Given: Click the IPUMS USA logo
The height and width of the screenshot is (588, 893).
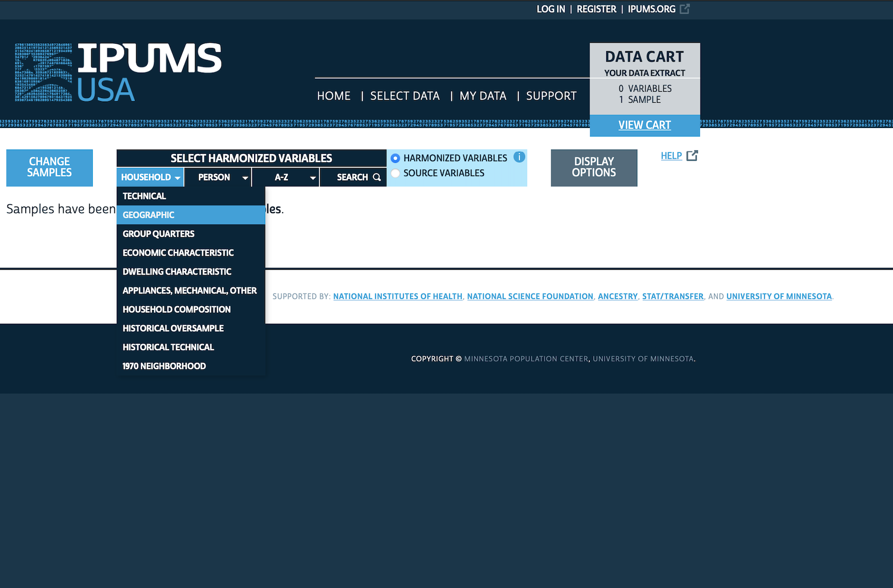Looking at the screenshot, I should tap(118, 73).
